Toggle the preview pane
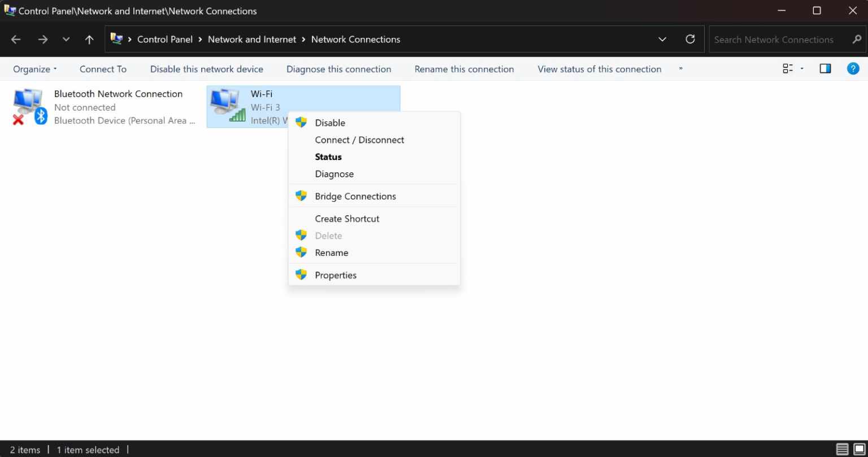This screenshot has height=457, width=868. (825, 69)
